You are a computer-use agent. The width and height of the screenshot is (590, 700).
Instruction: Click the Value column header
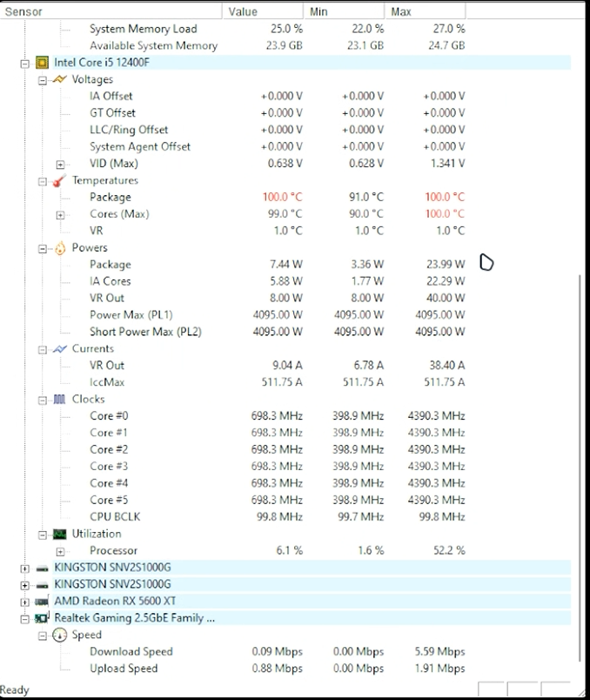coord(263,11)
